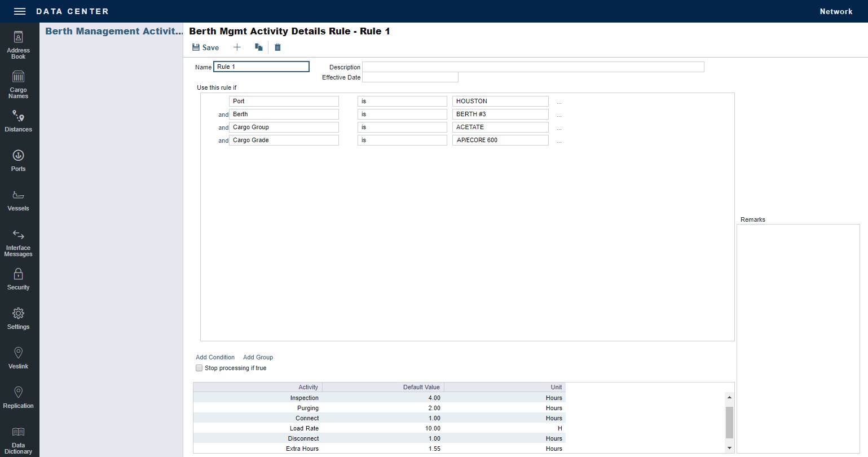Click inside the Description field
This screenshot has height=457, width=868.
click(x=534, y=67)
